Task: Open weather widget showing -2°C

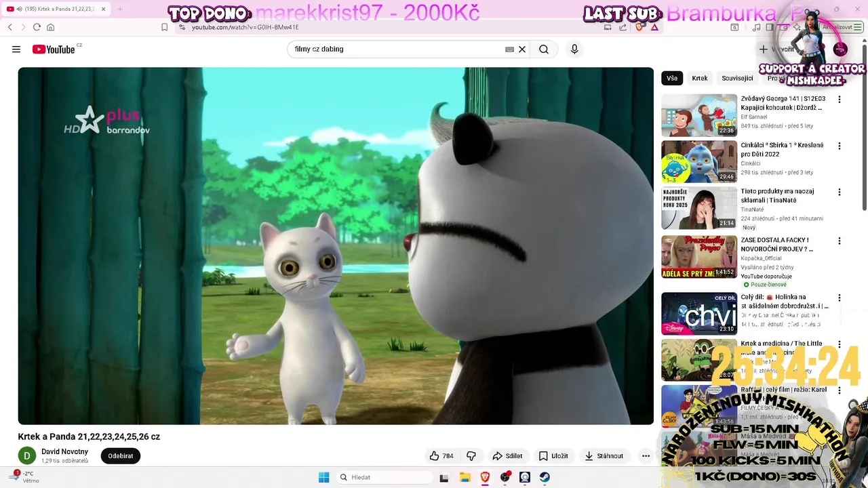Action: coord(23,477)
